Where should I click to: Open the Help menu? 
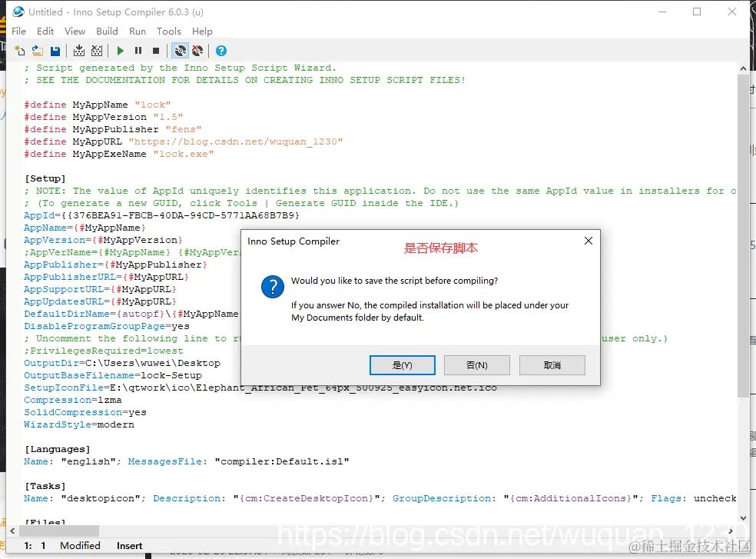tap(202, 32)
